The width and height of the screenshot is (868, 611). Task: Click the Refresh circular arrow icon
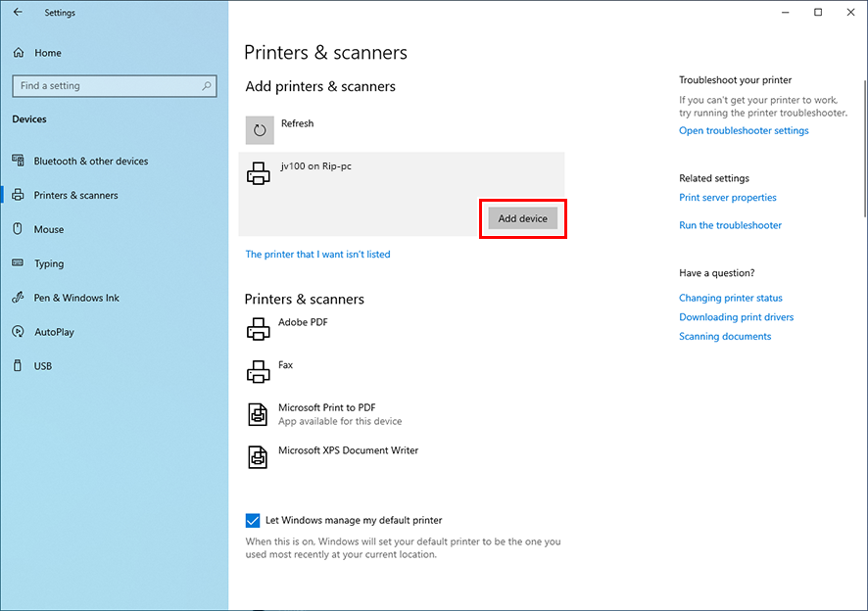click(x=260, y=129)
